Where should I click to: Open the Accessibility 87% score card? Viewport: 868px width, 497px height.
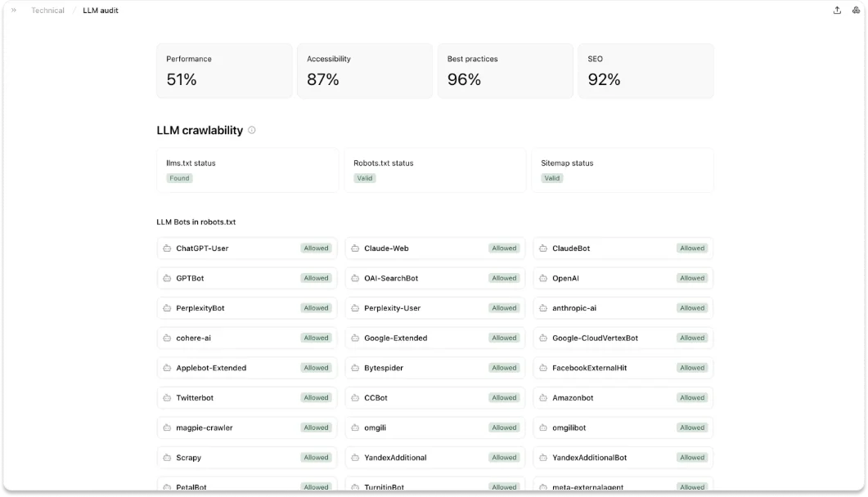tap(365, 71)
